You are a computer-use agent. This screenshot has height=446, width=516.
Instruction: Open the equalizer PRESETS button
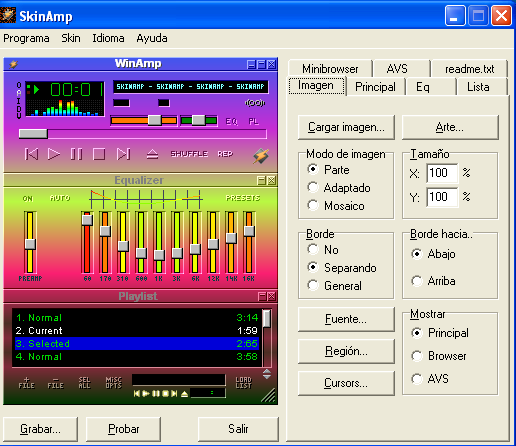pos(243,198)
